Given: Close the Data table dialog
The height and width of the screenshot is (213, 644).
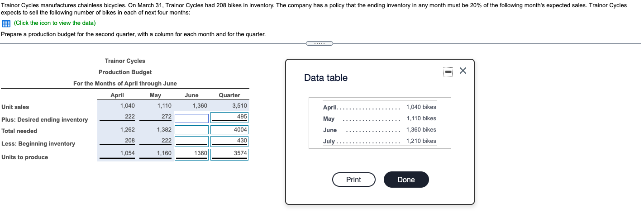Looking at the screenshot, I should tap(463, 71).
